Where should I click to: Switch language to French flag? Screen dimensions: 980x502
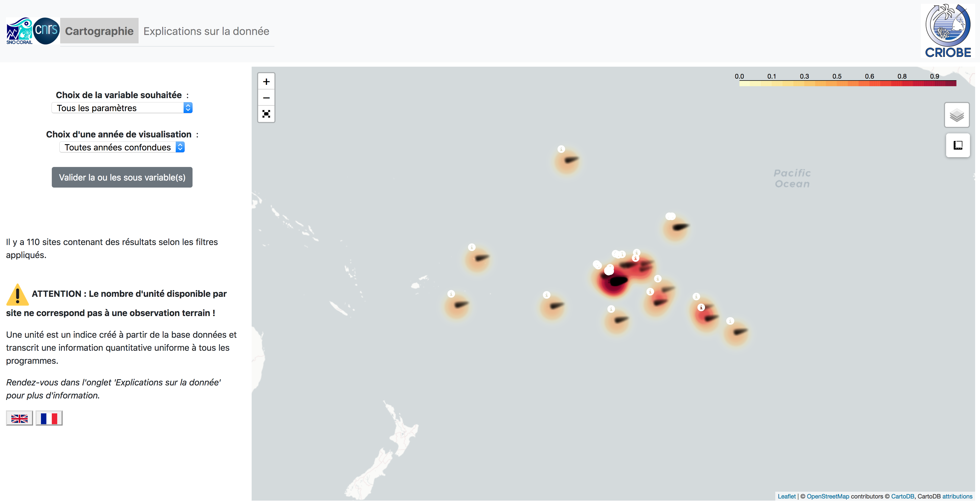[49, 418]
